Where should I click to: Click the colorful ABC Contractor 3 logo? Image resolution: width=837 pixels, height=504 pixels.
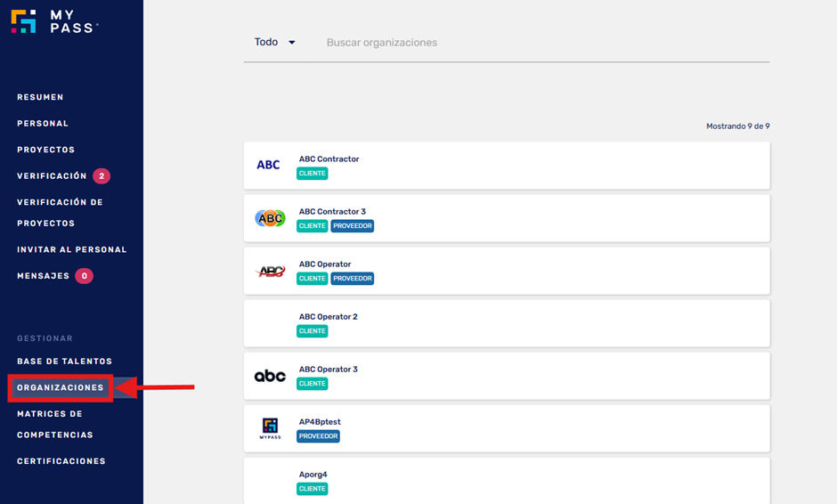(270, 218)
